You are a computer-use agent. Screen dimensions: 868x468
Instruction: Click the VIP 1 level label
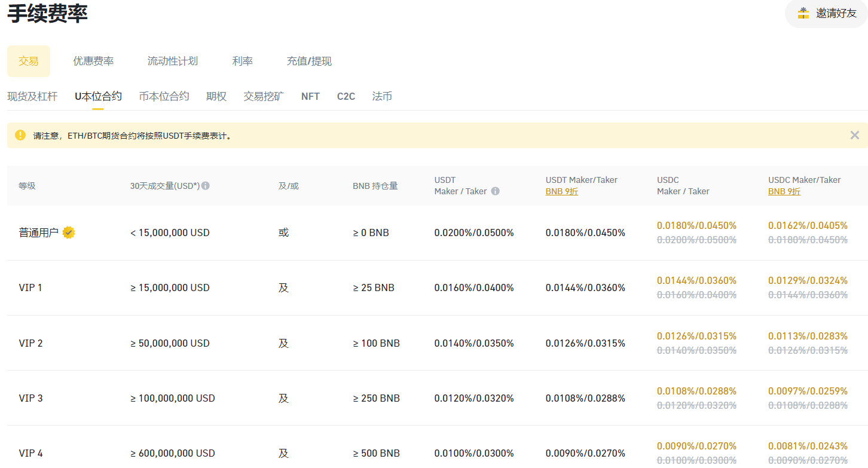tap(30, 287)
